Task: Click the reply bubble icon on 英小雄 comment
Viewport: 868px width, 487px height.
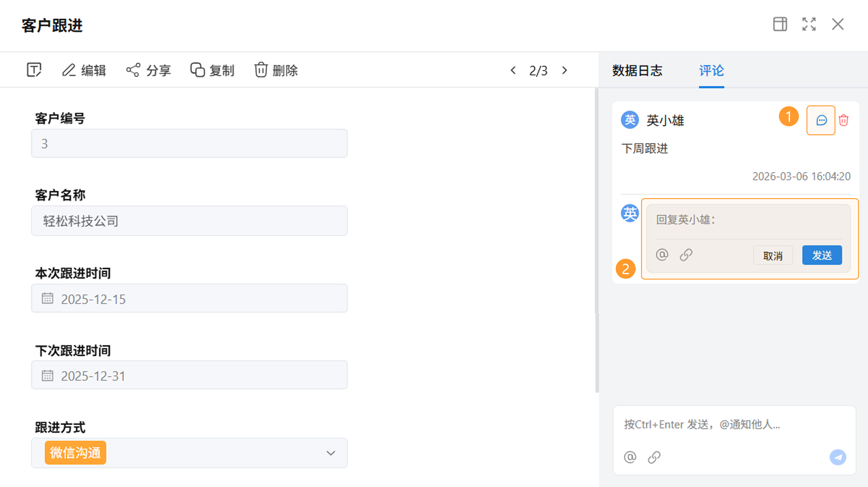Action: [821, 120]
